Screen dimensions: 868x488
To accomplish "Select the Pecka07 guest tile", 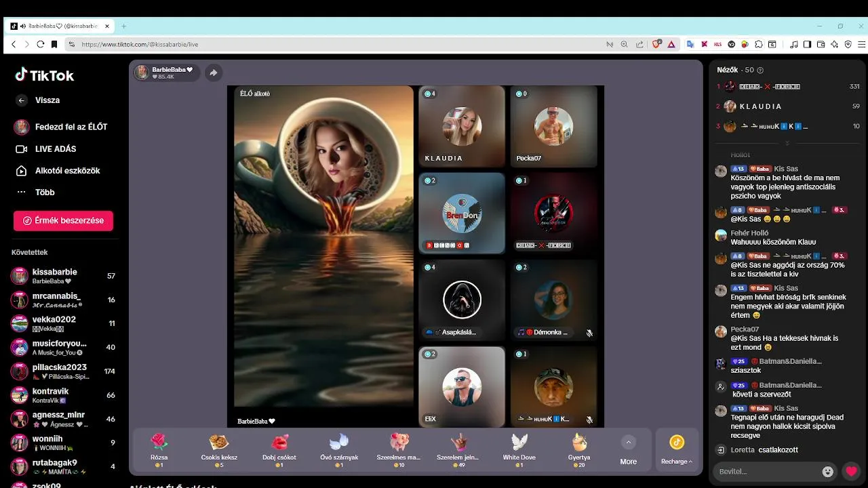I will tap(553, 127).
